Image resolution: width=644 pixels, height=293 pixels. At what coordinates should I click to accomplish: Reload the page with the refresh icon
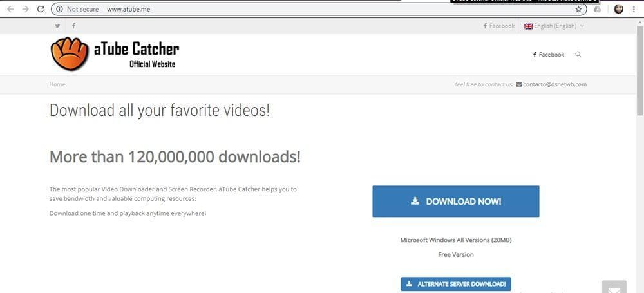tap(41, 10)
